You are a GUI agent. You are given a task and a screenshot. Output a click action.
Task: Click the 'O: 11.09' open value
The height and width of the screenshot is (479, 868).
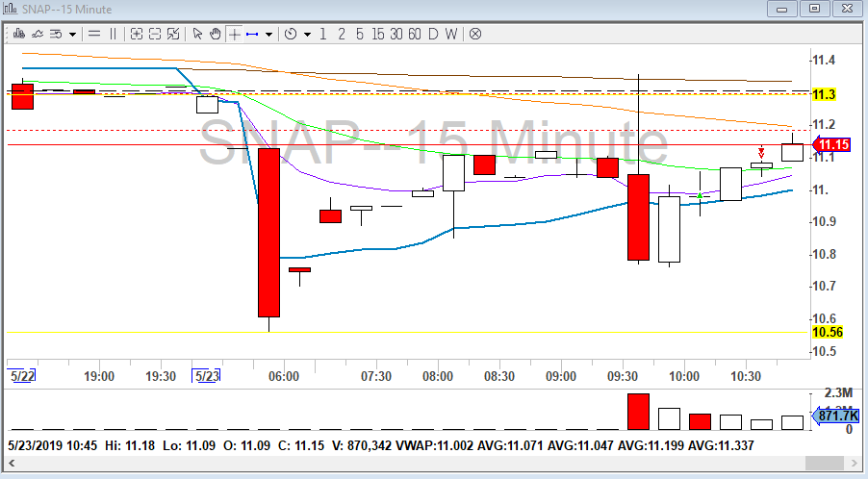click(x=246, y=445)
